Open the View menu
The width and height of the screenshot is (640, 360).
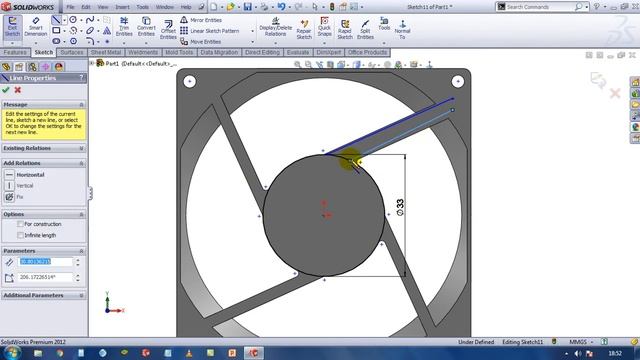pos(103,7)
